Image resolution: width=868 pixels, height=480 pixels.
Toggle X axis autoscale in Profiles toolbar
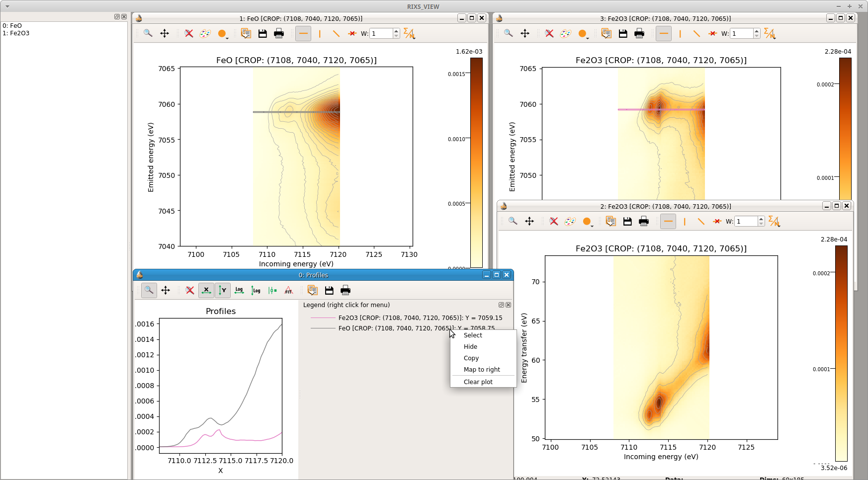point(206,291)
